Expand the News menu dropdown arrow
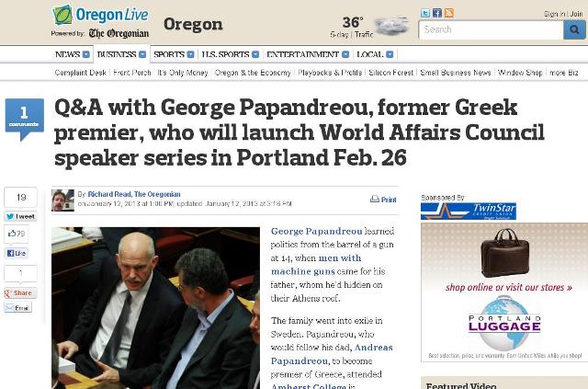 [85, 54]
